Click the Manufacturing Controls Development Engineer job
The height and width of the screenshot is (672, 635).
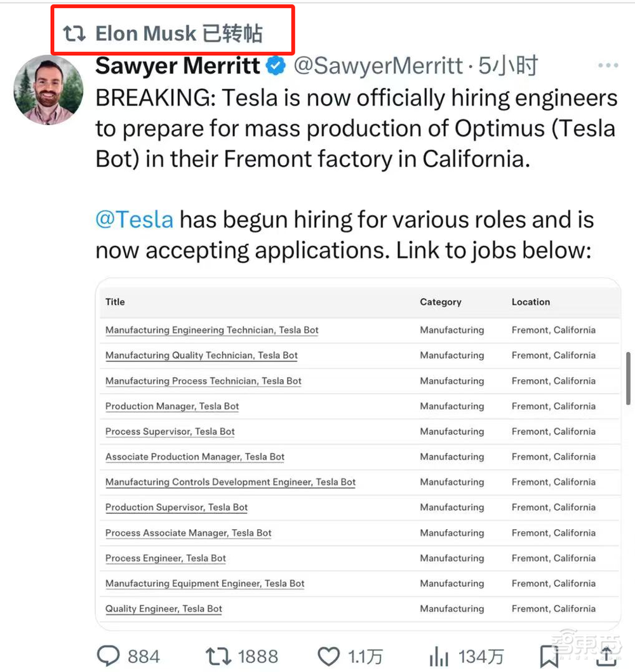point(231,483)
